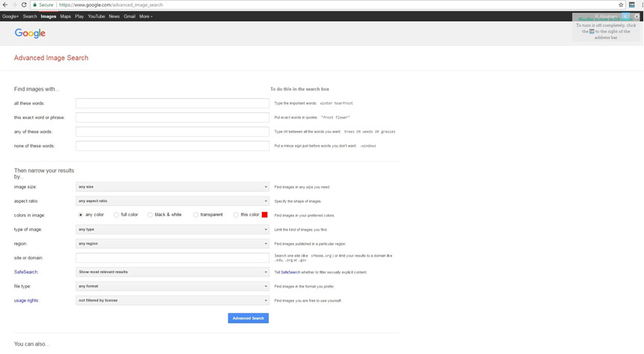Click the 'To do this in the search box' text

(x=300, y=89)
